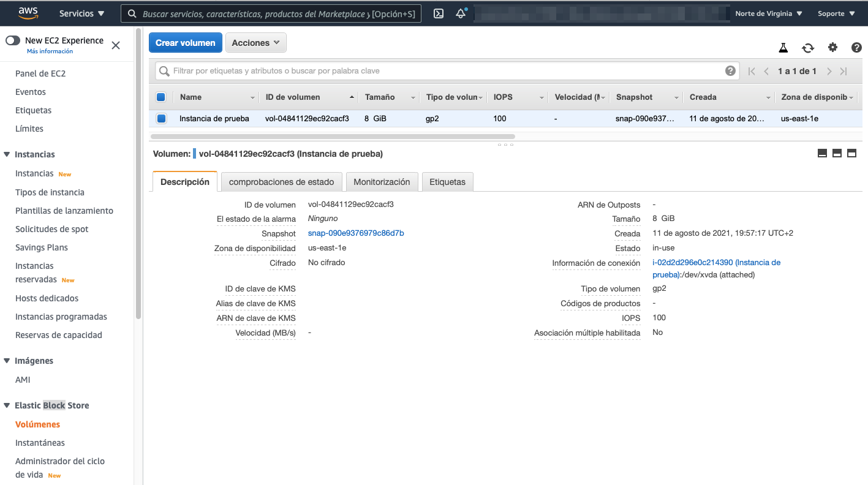Open Plantillas de lanzamiento
This screenshot has height=485, width=868.
tap(64, 211)
